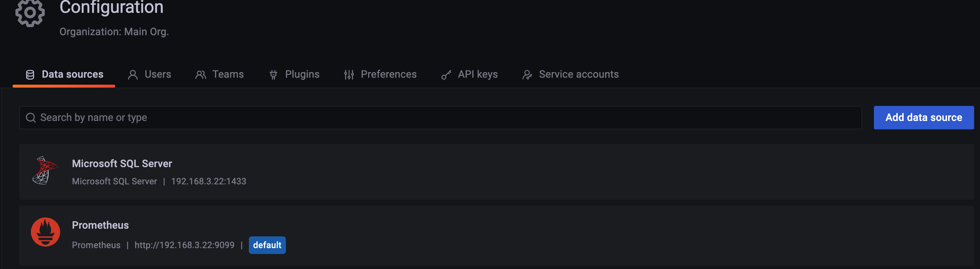The width and height of the screenshot is (980, 269).
Task: Click the Preferences sliders icon
Action: (349, 74)
